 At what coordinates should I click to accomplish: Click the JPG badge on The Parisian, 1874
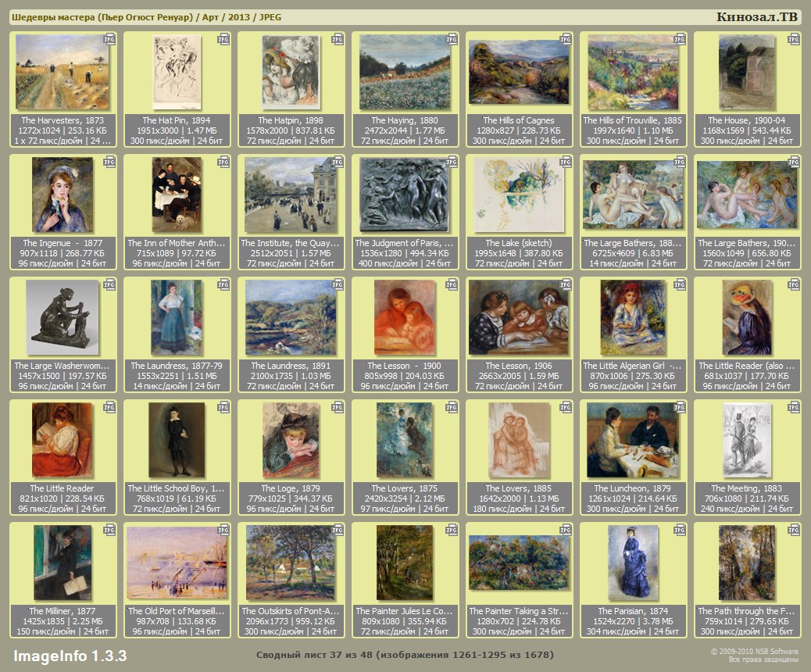coord(680,531)
